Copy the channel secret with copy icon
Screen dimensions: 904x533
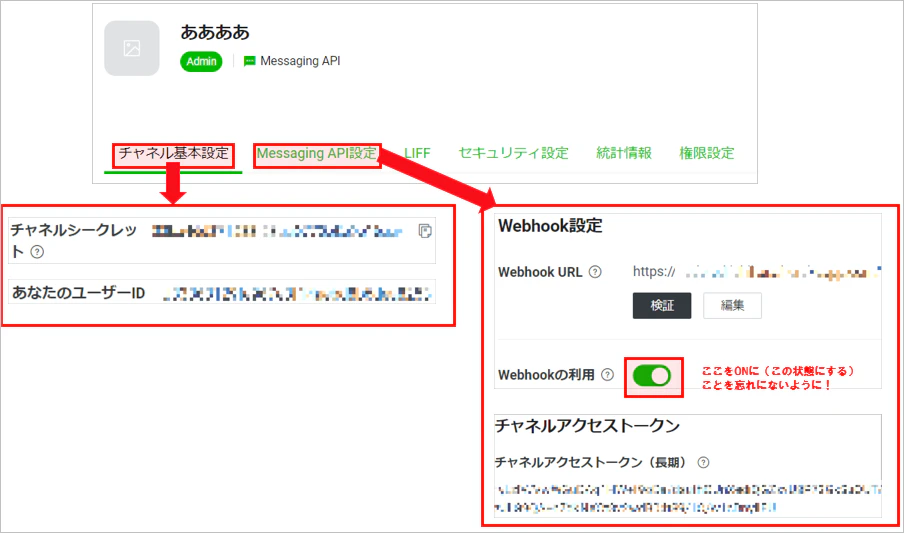tap(425, 231)
